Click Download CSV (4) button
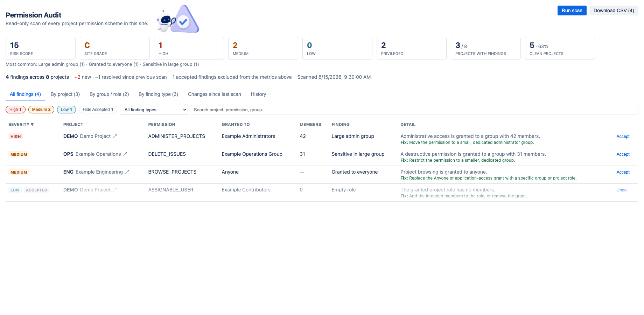Screen dimensions: 644x315 click(614, 10)
